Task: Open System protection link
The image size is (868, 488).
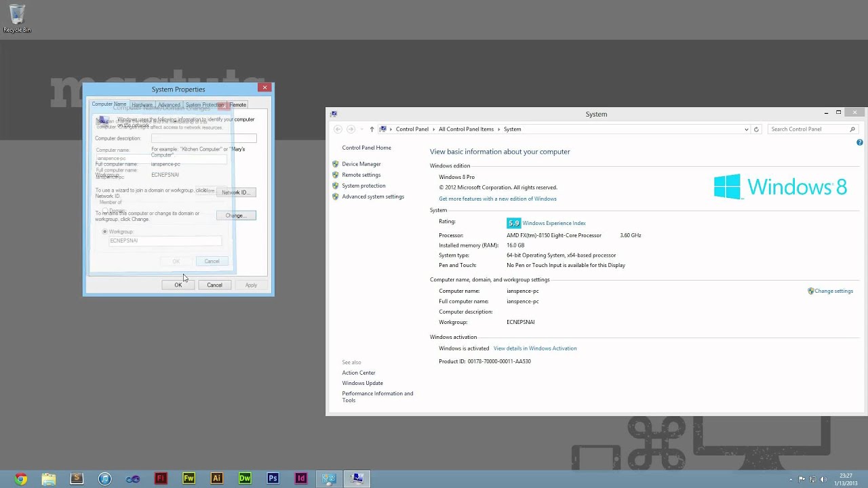Action: [363, 186]
